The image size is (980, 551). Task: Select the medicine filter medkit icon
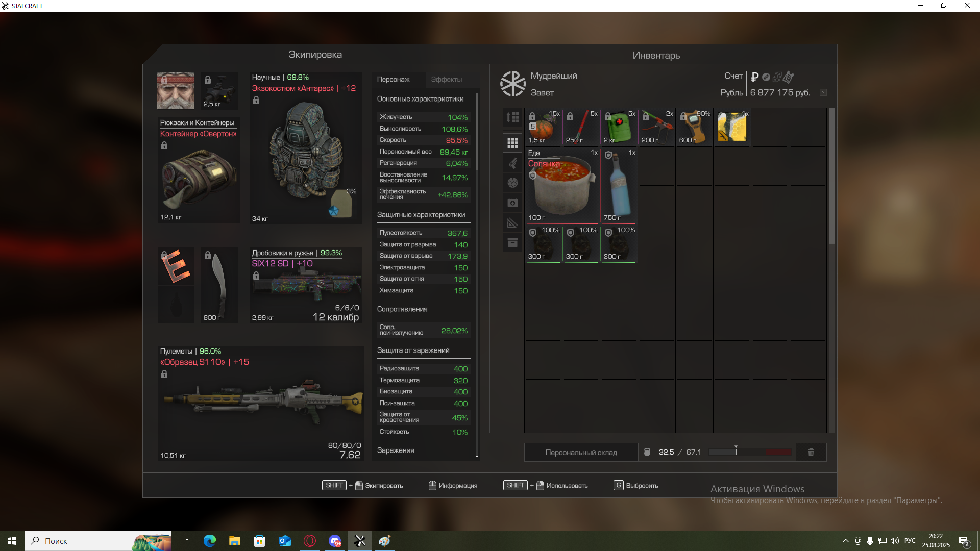click(512, 203)
